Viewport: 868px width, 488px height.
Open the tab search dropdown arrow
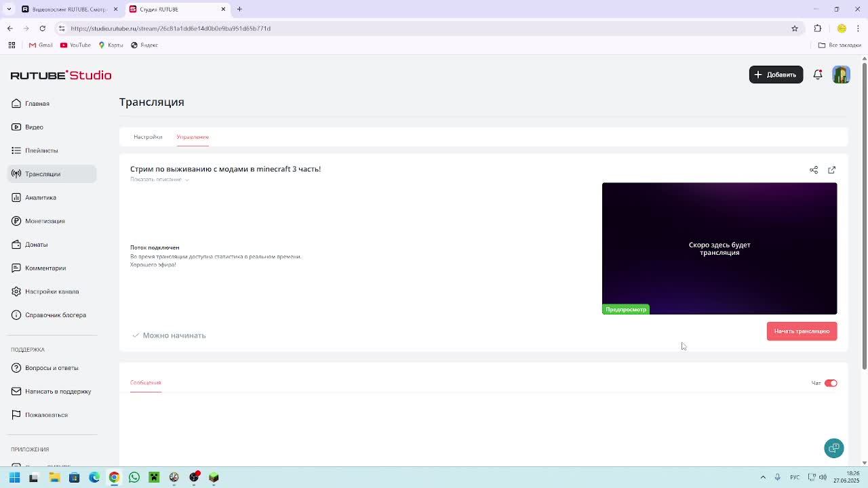tap(9, 9)
